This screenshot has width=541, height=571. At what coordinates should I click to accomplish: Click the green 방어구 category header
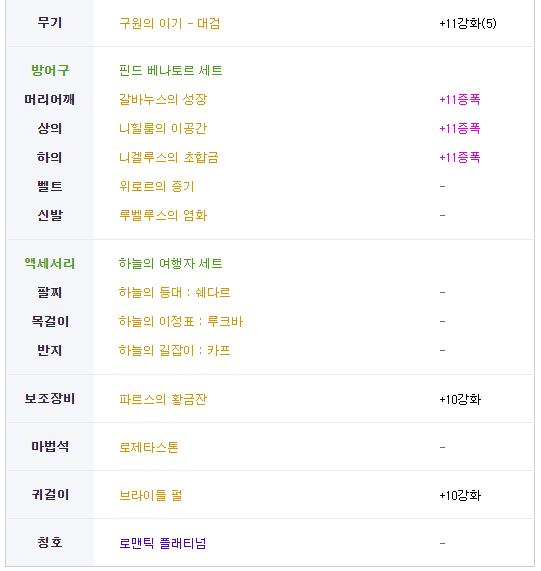click(x=50, y=70)
